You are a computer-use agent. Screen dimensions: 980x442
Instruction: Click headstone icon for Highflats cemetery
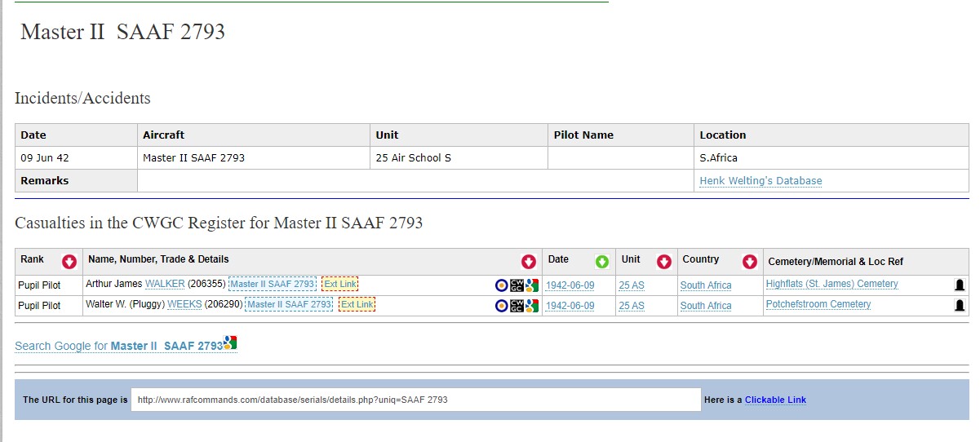(960, 285)
